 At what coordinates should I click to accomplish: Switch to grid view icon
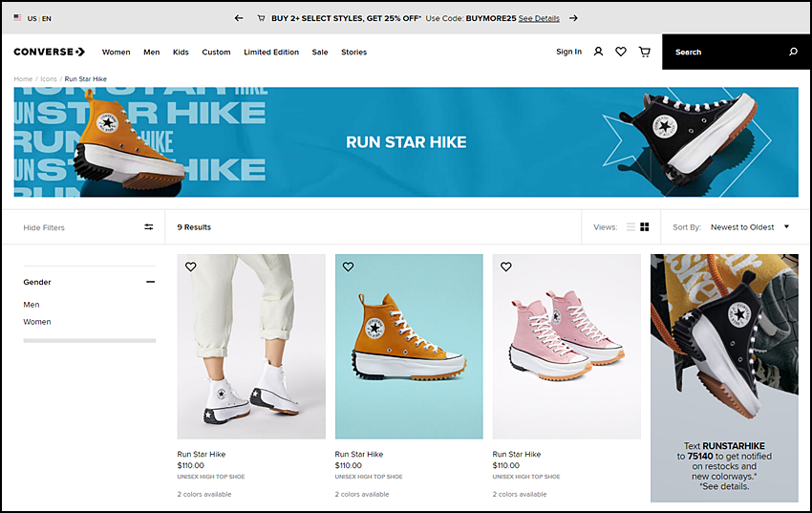pos(645,226)
